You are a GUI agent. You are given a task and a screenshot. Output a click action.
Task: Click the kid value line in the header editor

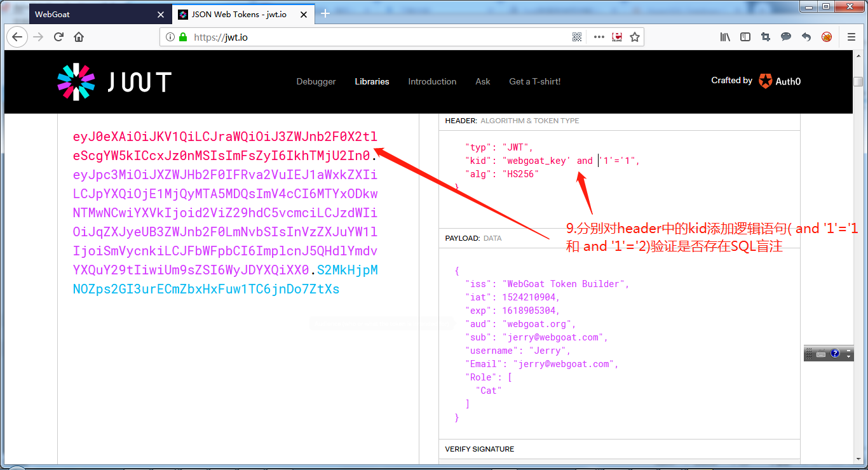click(552, 161)
